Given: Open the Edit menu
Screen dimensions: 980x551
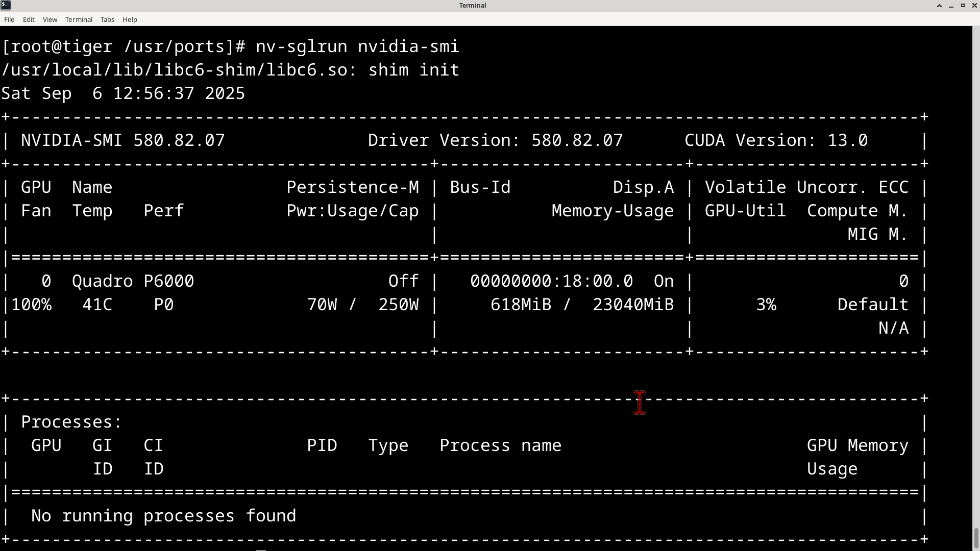Looking at the screenshot, I should pos(29,19).
